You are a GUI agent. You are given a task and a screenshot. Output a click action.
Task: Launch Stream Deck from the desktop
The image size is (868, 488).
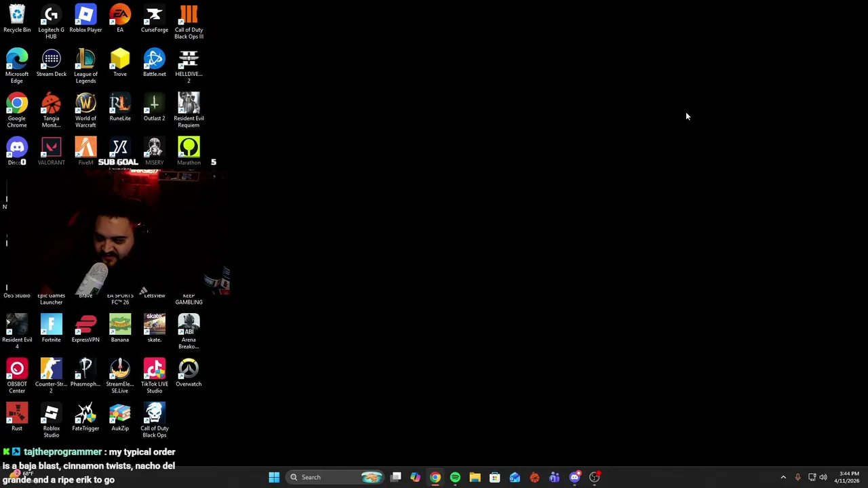point(51,63)
